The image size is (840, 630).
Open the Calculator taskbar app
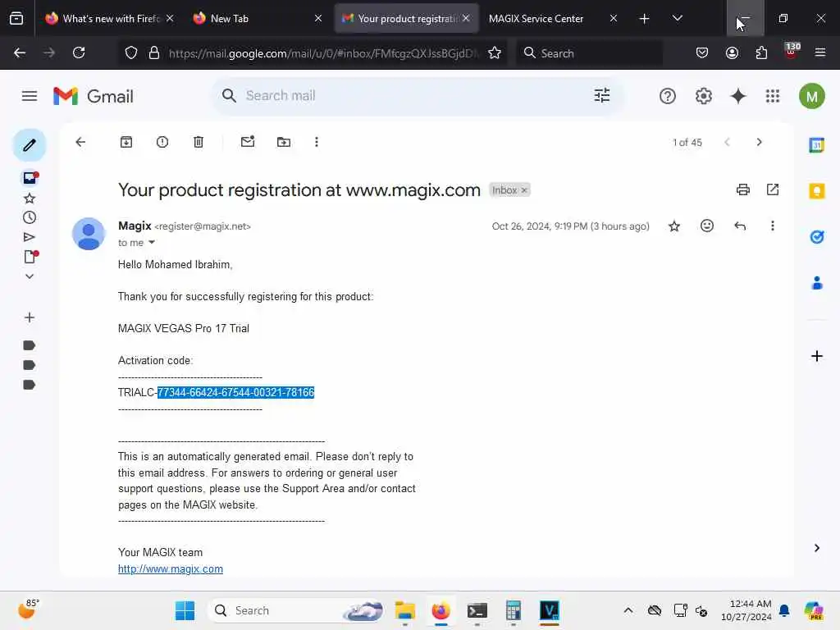[514, 610]
